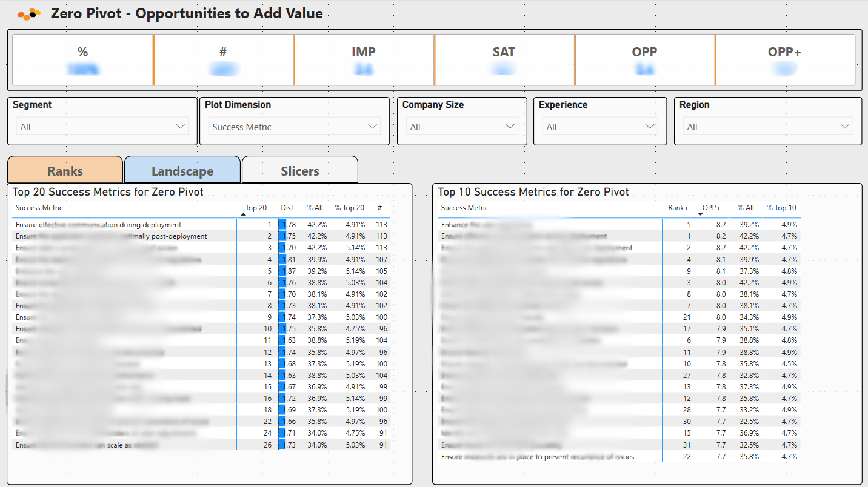Image resolution: width=868 pixels, height=487 pixels.
Task: Switch to the Ranks tab
Action: [65, 170]
